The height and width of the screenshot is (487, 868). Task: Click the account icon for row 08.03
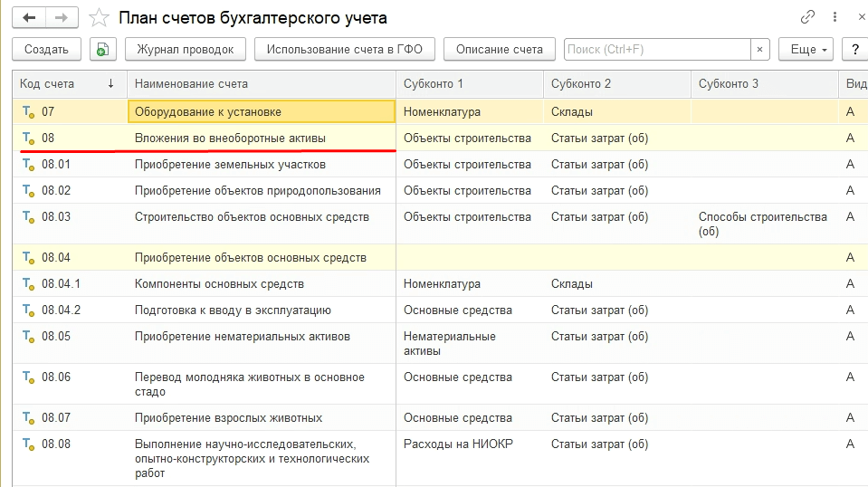[x=28, y=217]
